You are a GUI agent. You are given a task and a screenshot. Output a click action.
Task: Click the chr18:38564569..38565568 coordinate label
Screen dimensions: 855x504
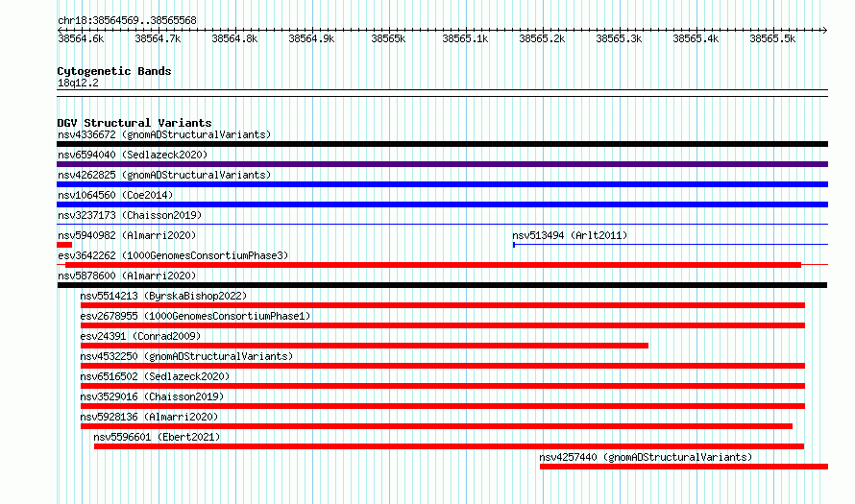tap(127, 20)
